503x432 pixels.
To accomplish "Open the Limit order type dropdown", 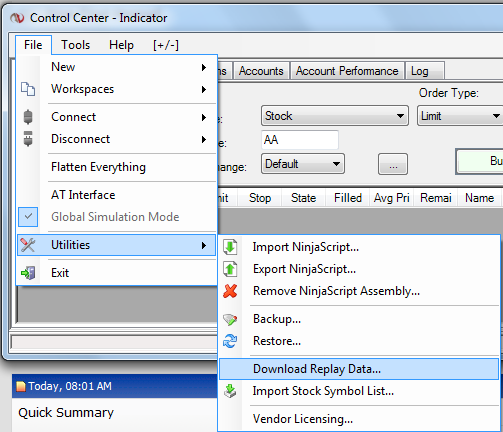I will click(x=460, y=116).
